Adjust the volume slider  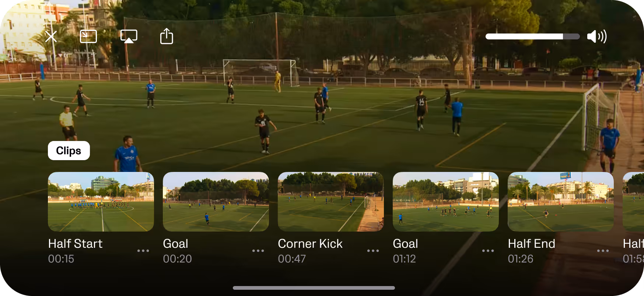(x=532, y=36)
